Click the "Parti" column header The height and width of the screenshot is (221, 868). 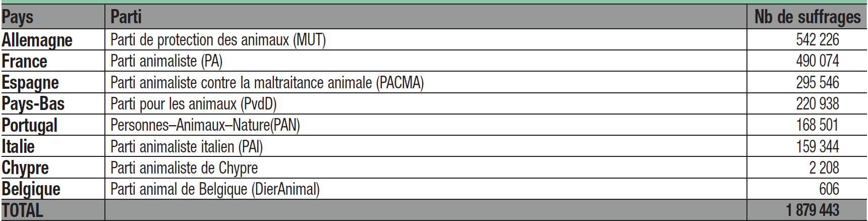click(126, 17)
